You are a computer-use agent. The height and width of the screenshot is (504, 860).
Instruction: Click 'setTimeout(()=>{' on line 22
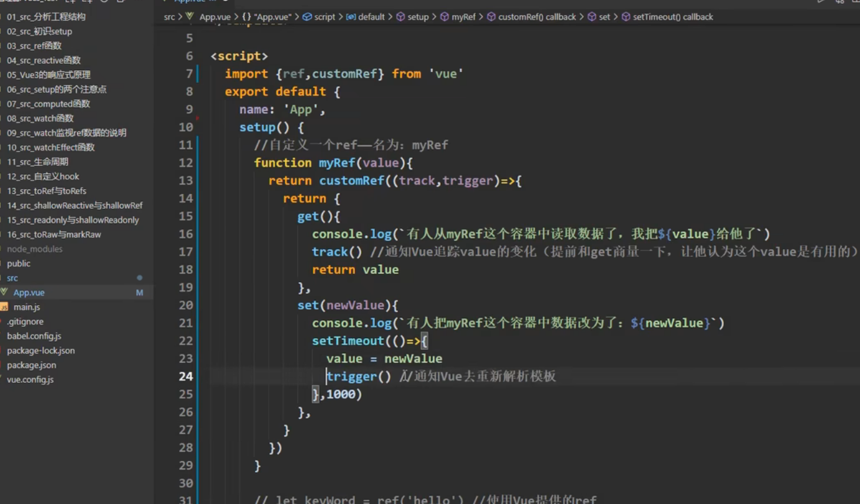(x=370, y=341)
